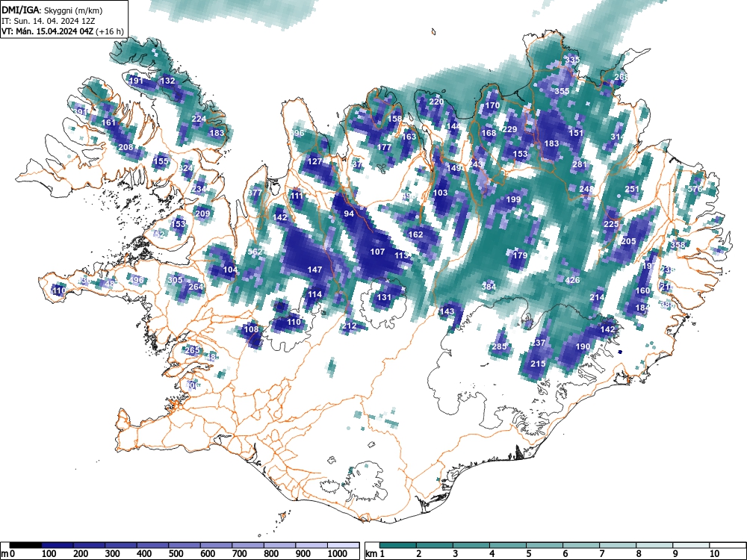
Task: Click the 355 visibility value
Action: [x=562, y=91]
